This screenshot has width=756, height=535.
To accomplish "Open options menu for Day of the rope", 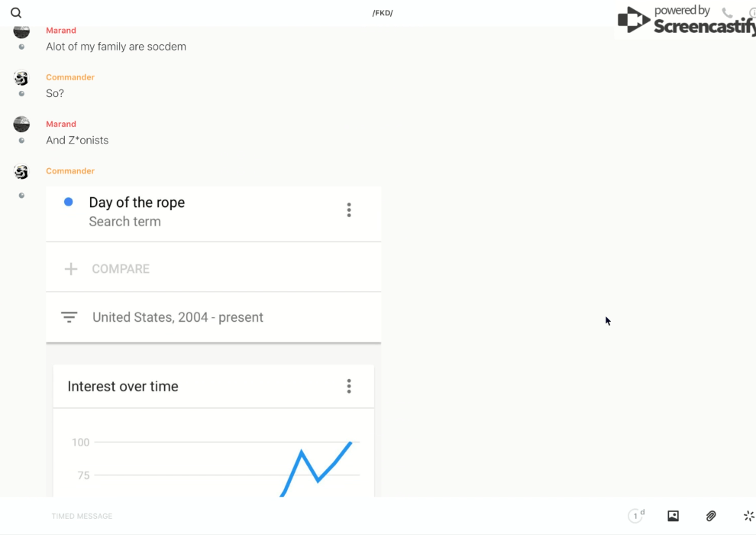I will click(349, 210).
